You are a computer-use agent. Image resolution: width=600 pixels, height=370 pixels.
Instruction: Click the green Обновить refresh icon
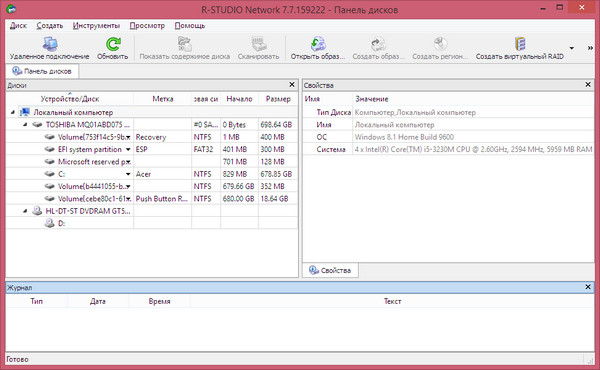coord(113,44)
